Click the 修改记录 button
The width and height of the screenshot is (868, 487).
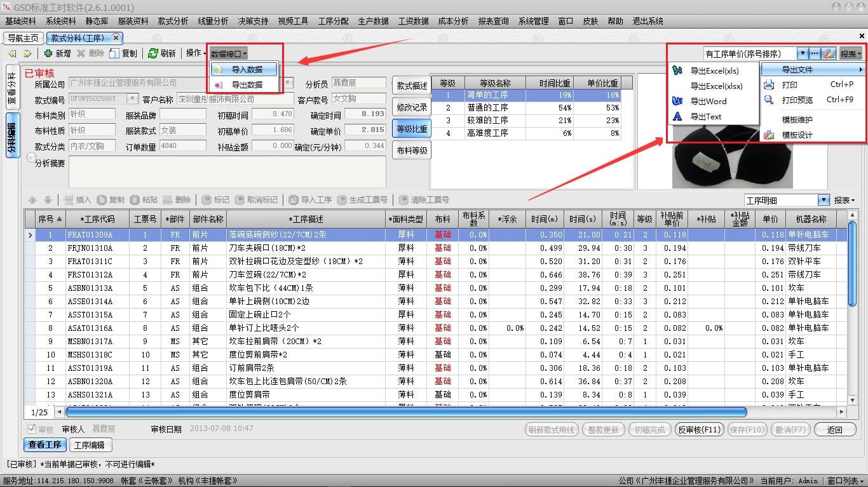tap(412, 107)
